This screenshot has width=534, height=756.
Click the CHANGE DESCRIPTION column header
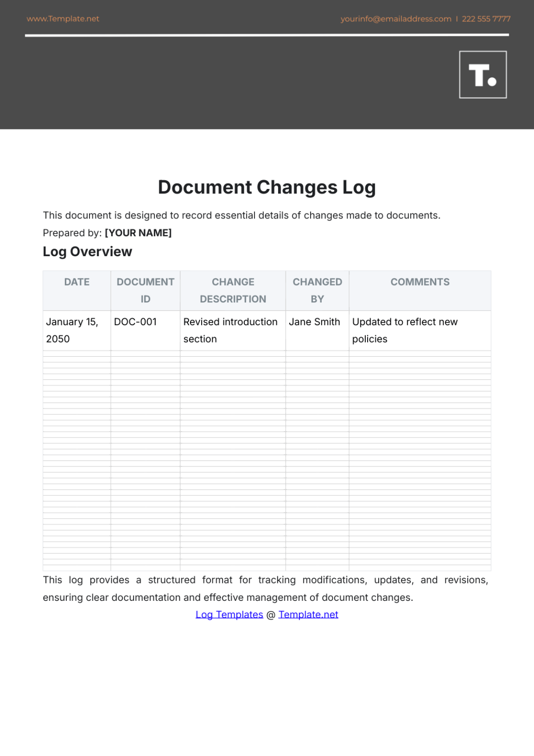(233, 291)
